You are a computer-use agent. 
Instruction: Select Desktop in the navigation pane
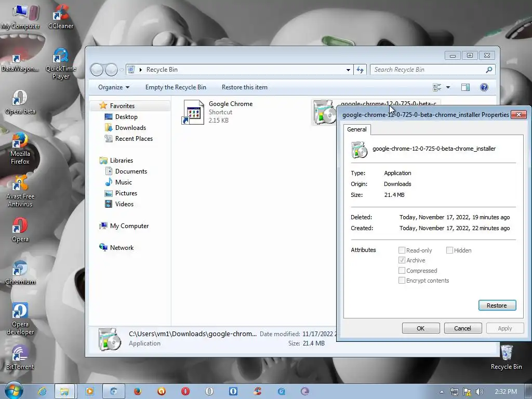126,117
